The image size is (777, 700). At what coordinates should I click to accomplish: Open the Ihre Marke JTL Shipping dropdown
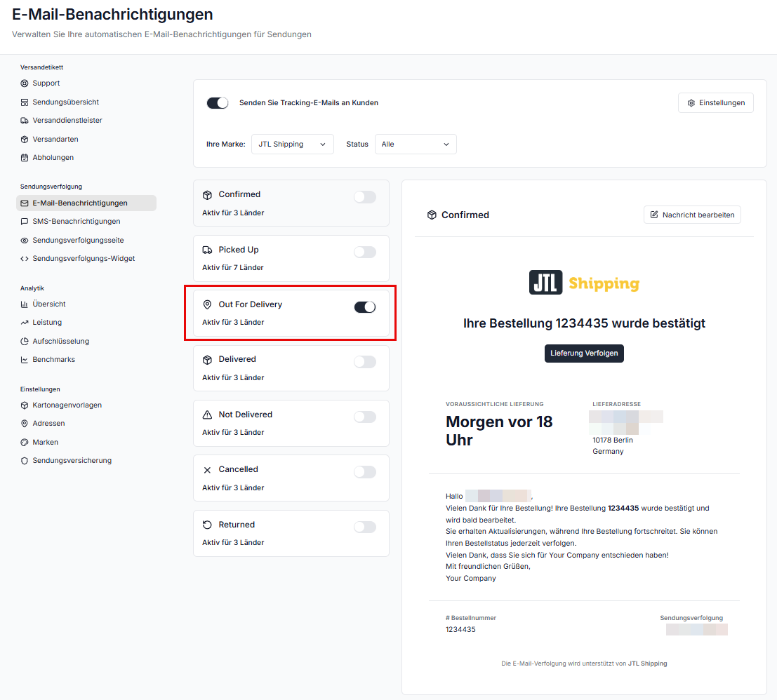[293, 144]
